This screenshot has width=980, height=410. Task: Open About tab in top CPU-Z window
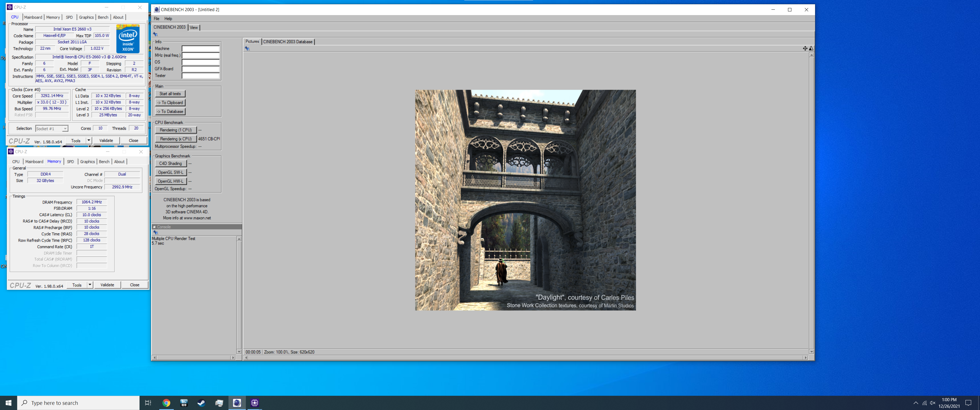pyautogui.click(x=118, y=17)
